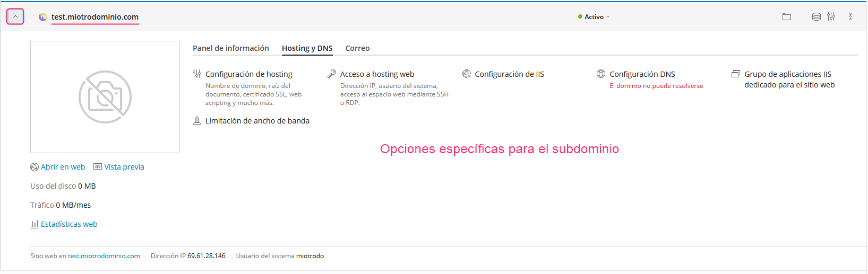Open the Activo status dropdown

click(594, 17)
